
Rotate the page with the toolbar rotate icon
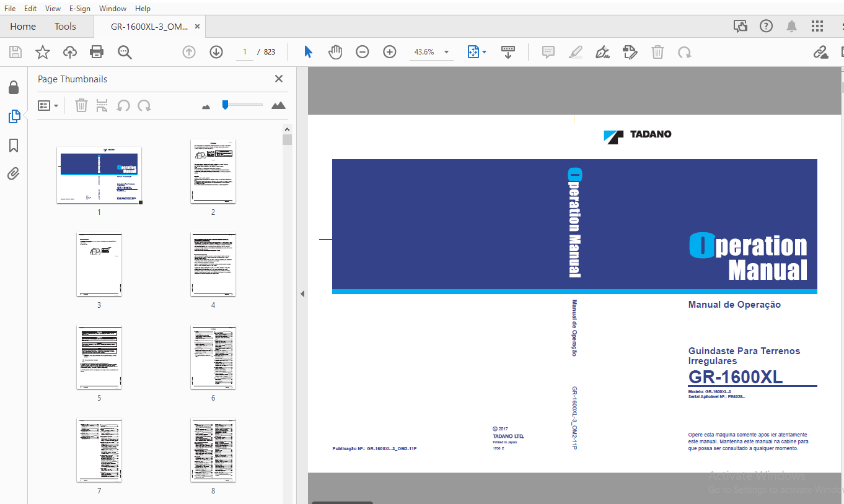pos(685,53)
